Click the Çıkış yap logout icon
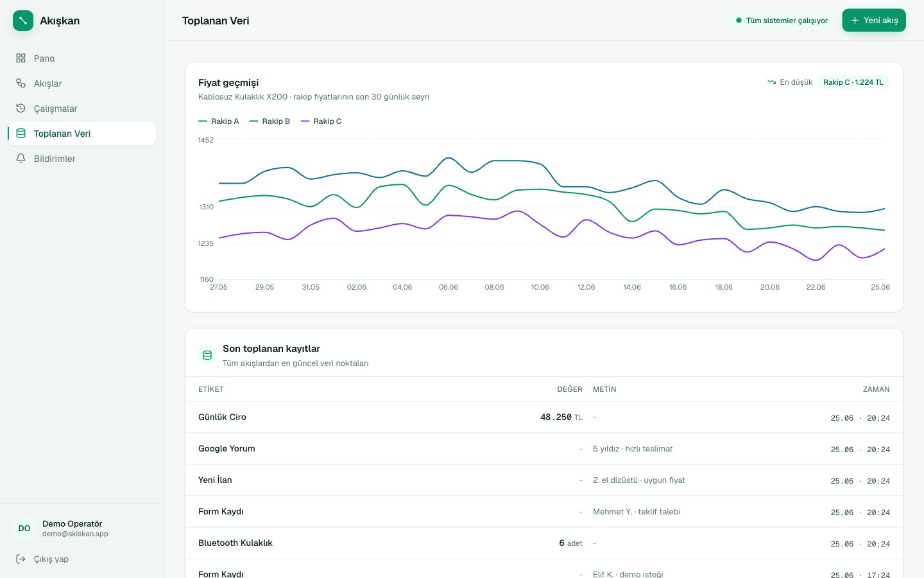This screenshot has height=578, width=924. [x=21, y=559]
